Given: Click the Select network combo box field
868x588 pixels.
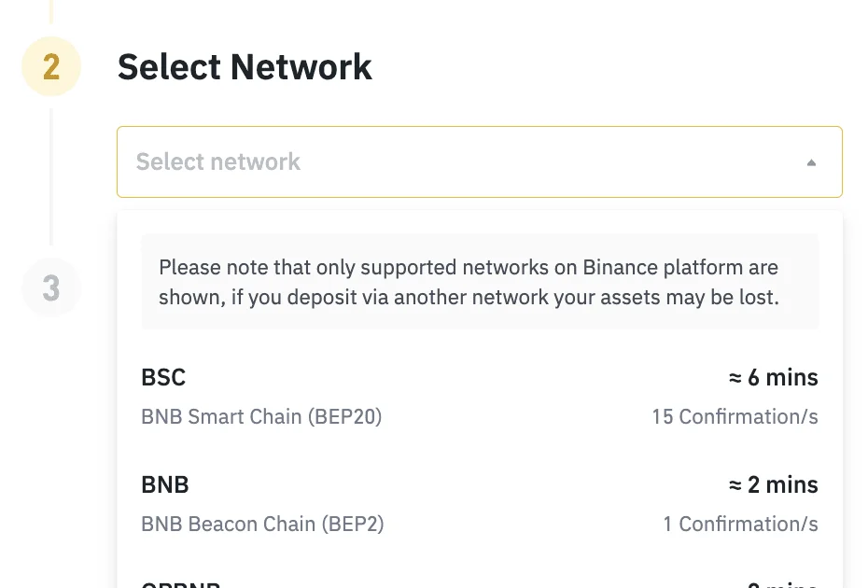Looking at the screenshot, I should click(480, 161).
